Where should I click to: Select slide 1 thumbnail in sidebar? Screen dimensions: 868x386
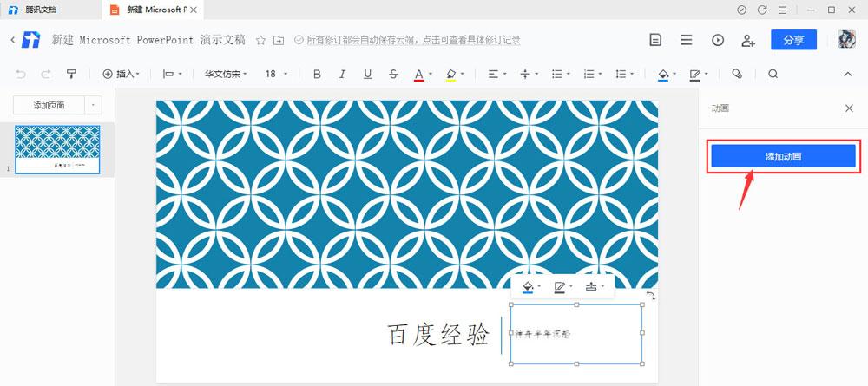(x=57, y=148)
